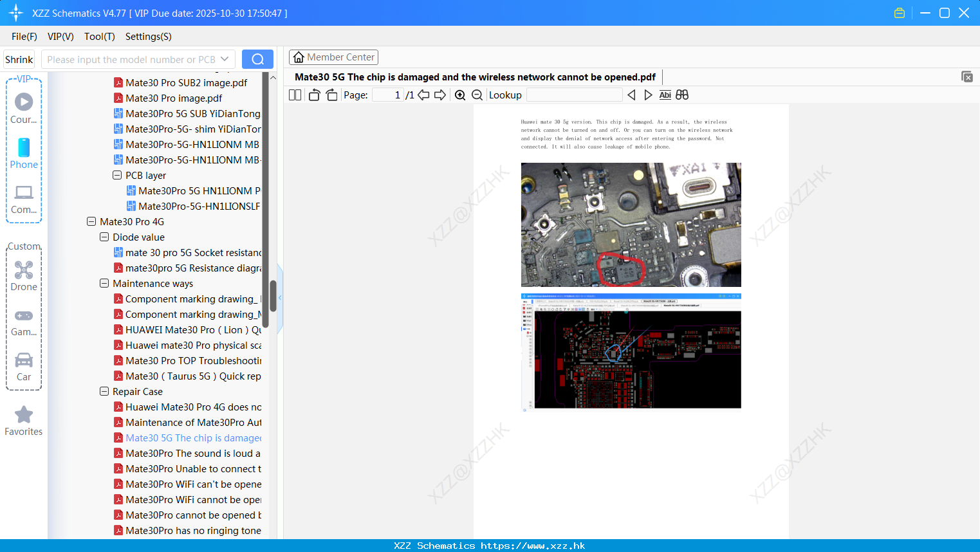Toggle the Abi match-text option
The image size is (980, 552).
pyautogui.click(x=665, y=95)
